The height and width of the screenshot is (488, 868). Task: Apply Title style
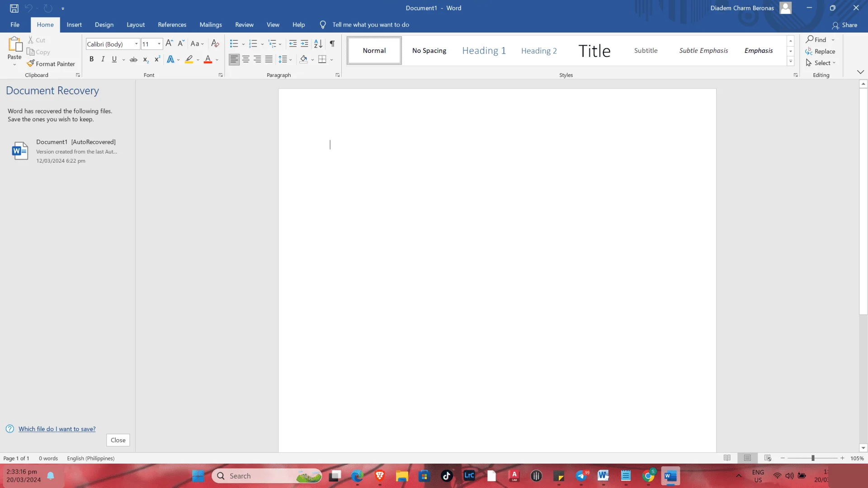[594, 51]
